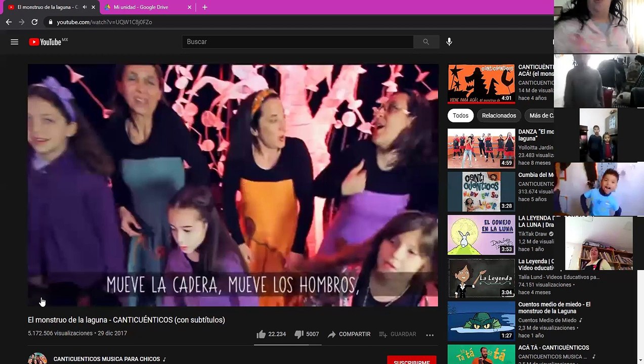Switch to Mi unidad - Google Drive tab
Image resolution: width=644 pixels, height=364 pixels.
pos(148,7)
